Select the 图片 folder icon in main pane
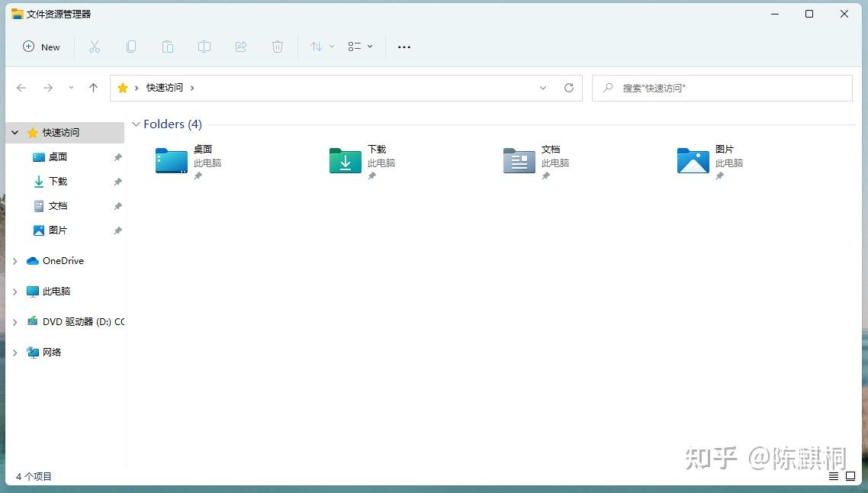This screenshot has height=493, width=868. coord(693,160)
